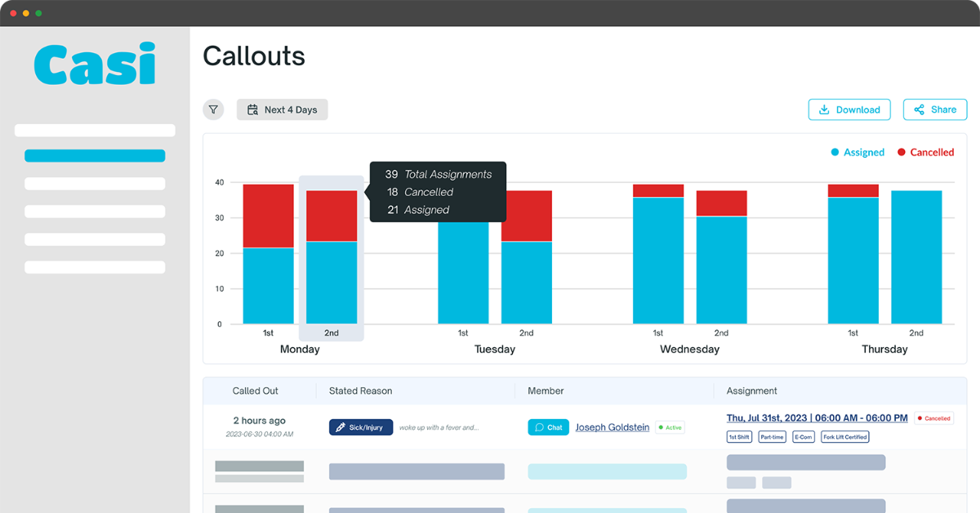980x513 pixels.
Task: Sort by the Called Out column
Action: click(x=255, y=391)
